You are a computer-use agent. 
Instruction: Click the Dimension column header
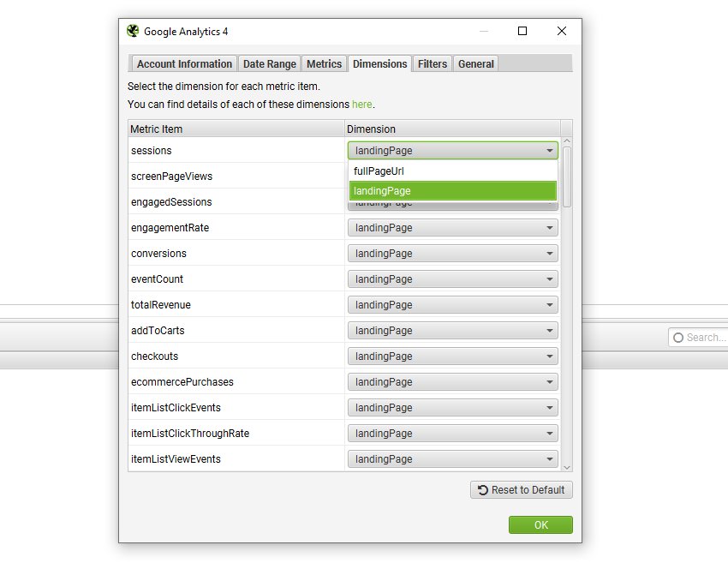(x=452, y=129)
